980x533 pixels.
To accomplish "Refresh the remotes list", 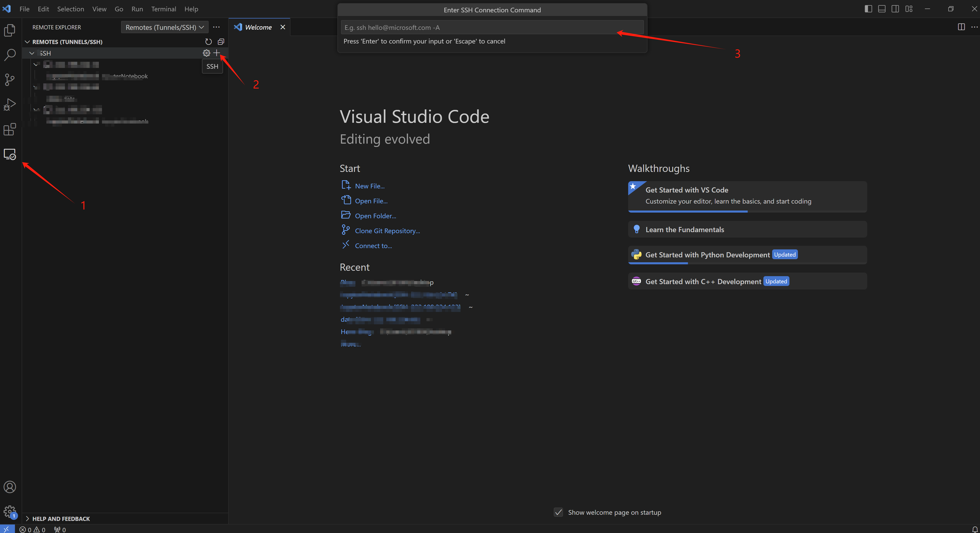I will [208, 41].
